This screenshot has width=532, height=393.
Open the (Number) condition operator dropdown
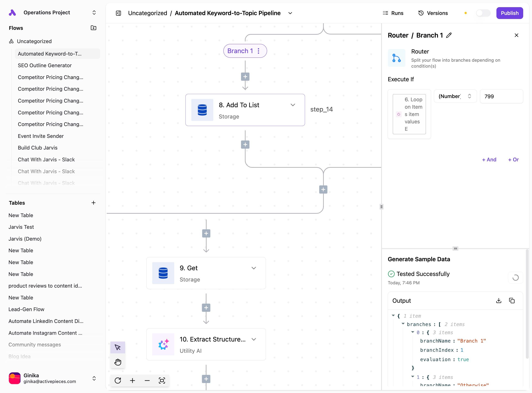coord(455,96)
